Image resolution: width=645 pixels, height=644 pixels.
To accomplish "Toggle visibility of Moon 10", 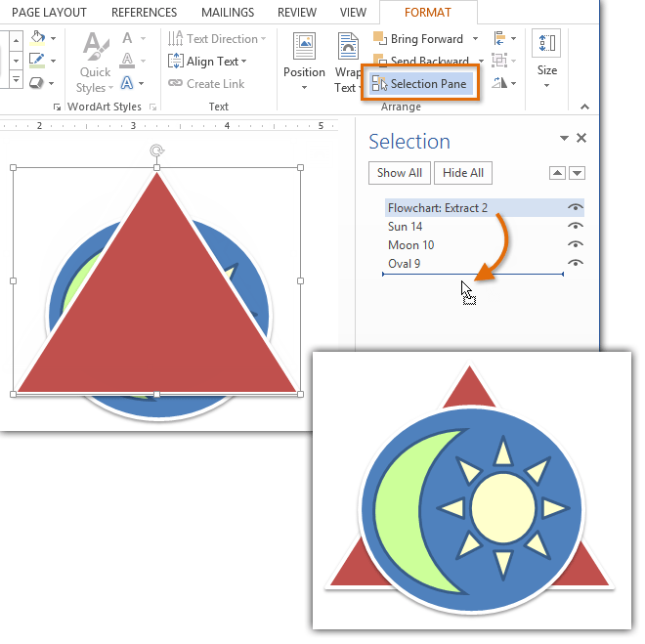I will pos(576,244).
